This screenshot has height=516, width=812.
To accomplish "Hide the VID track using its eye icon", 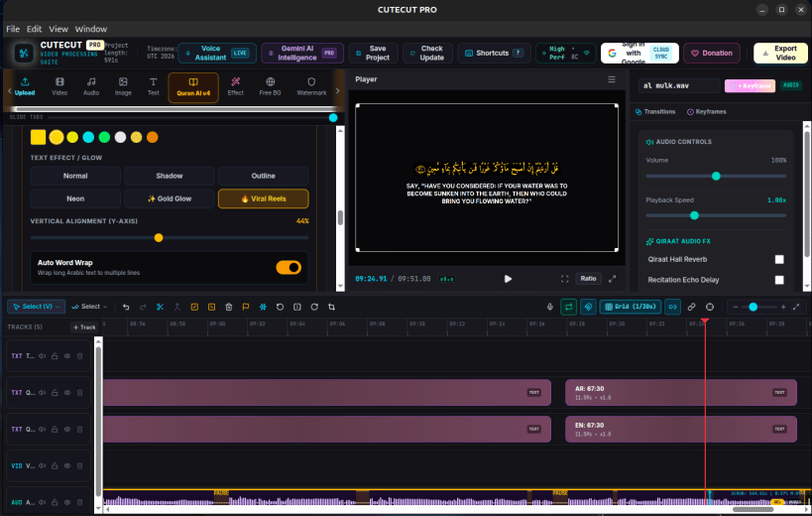I will 67,465.
